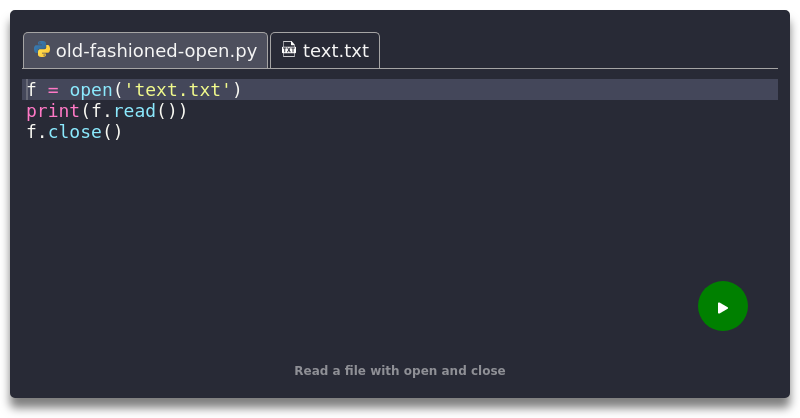Click variable f at start of line one
Viewport: 800px width, 418px height.
[x=31, y=90]
